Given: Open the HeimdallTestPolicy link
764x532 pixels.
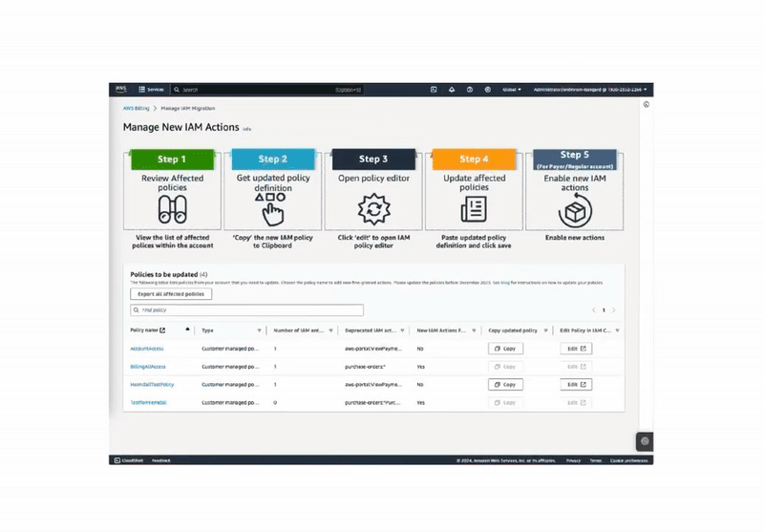Looking at the screenshot, I should pos(152,385).
